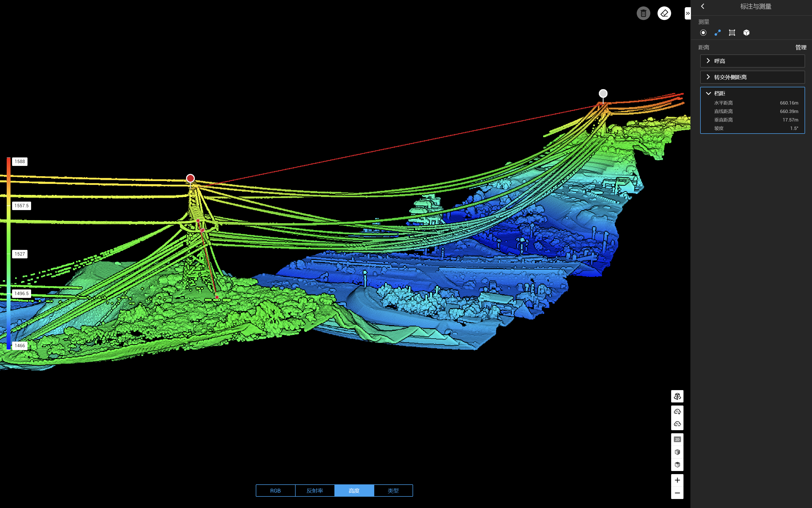This screenshot has height=508, width=812.
Task: Select the distance line measurement tool
Action: 717,33
